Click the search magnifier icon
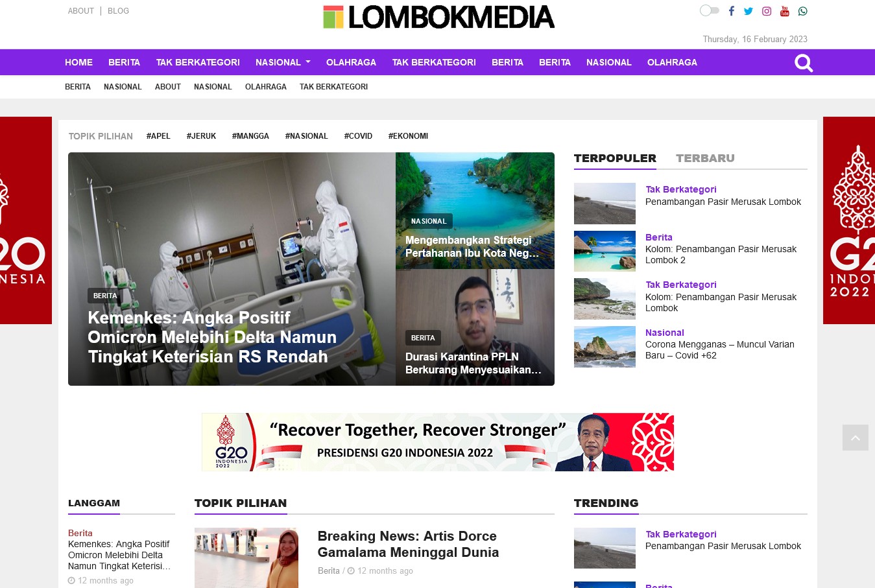Image resolution: width=875 pixels, height=588 pixels. coord(803,63)
